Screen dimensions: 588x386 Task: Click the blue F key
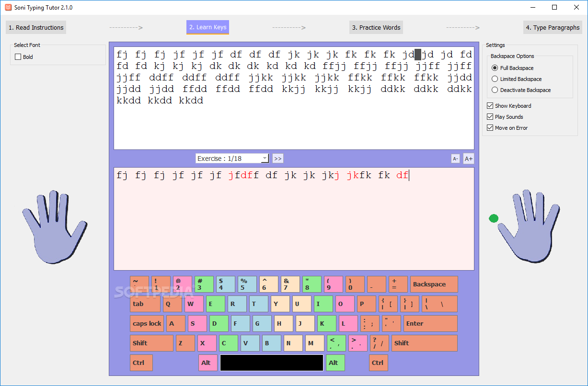tap(241, 323)
